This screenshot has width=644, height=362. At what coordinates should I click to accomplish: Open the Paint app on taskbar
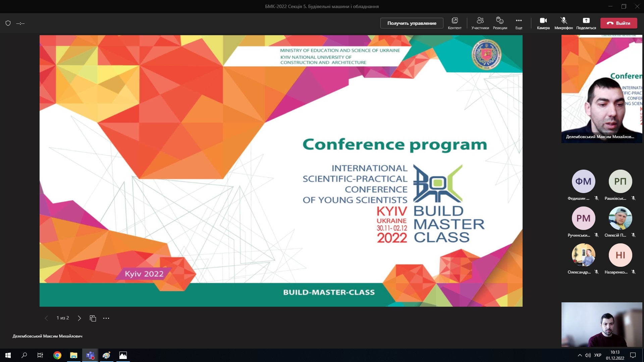(x=106, y=355)
